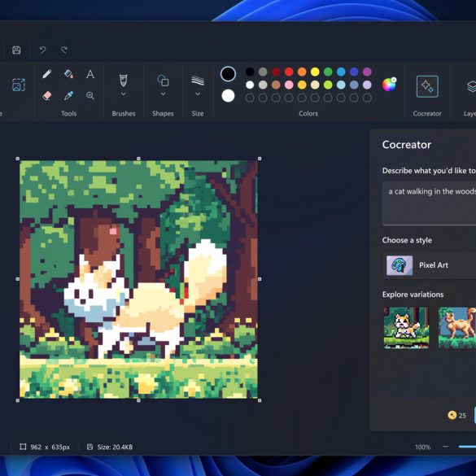Pick the light lavender color swatch
Image resolution: width=476 pixels, height=476 pixels.
367,85
